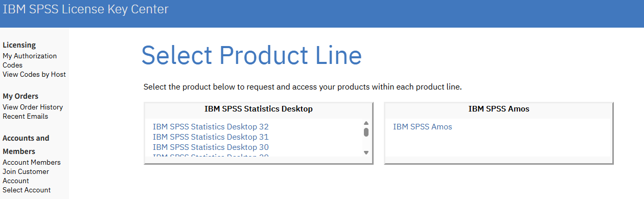Select IBM SPSS Statistics Desktop 31
644x199 pixels.
click(211, 137)
